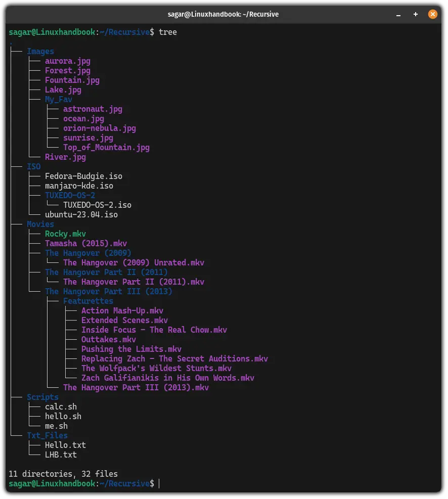Click the tree command text on the first line
This screenshot has width=448, height=499.
[x=167, y=32]
